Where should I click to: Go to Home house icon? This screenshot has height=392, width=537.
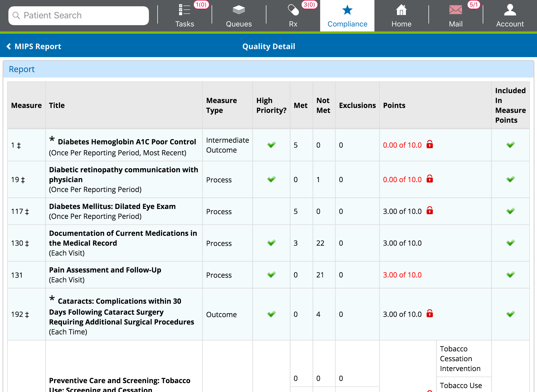[x=401, y=10]
